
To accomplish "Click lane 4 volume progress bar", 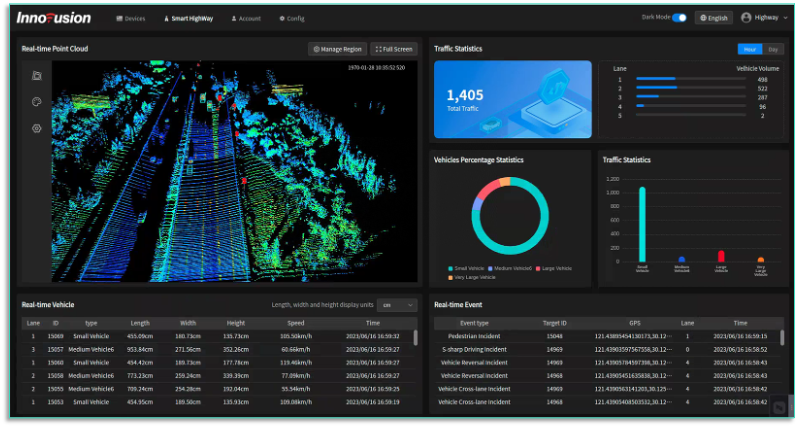I will point(691,106).
